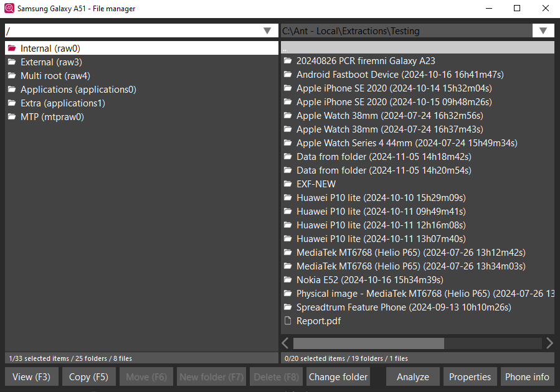This screenshot has width=560, height=392.
Task: Click the Change folder button
Action: click(338, 376)
